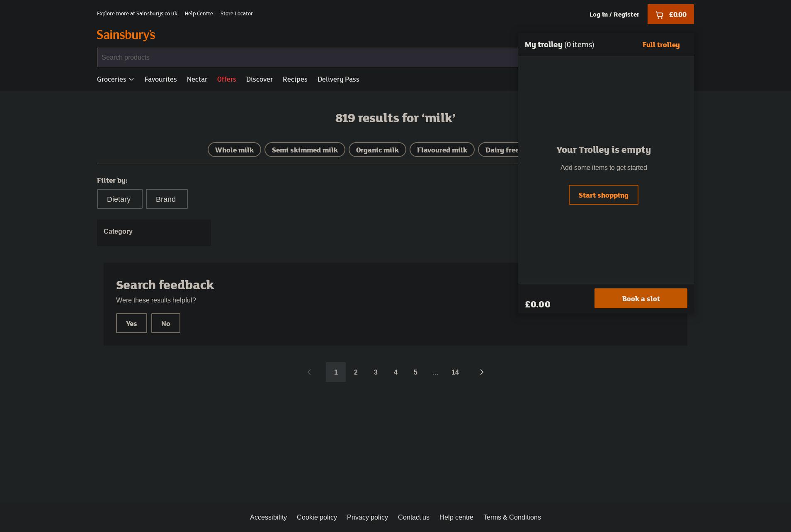The height and width of the screenshot is (532, 791).
Task: Open the Dietary filter
Action: coord(119,199)
